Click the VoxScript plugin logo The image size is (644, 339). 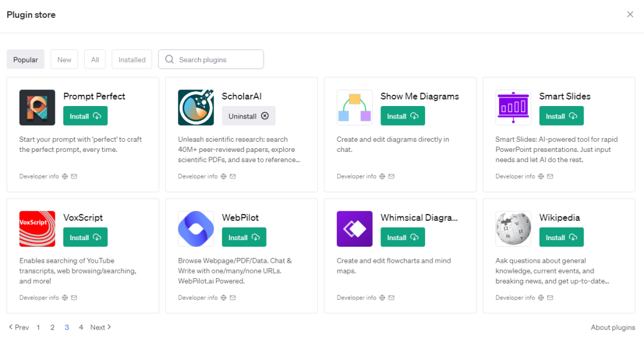(37, 229)
